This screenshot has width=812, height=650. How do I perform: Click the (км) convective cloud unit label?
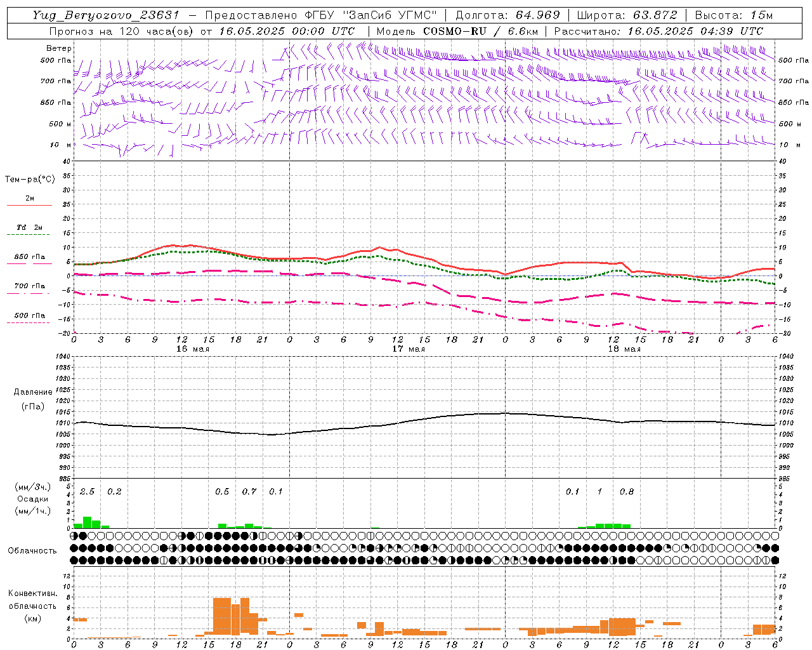coord(32,618)
